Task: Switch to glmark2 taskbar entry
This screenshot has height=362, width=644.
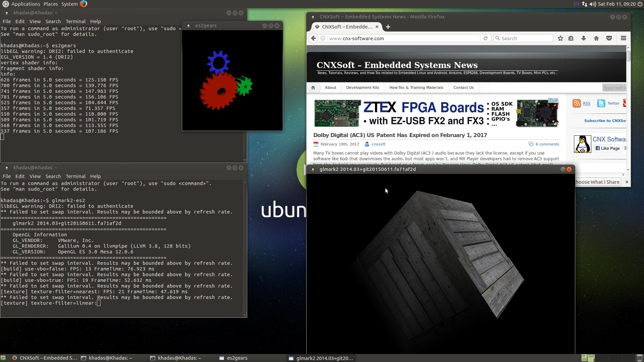Action: click(x=321, y=358)
